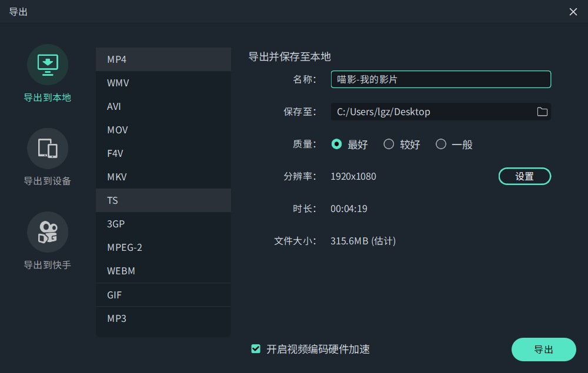The image size is (588, 373).
Task: Choose MP3 audio-only export
Action: 163,318
